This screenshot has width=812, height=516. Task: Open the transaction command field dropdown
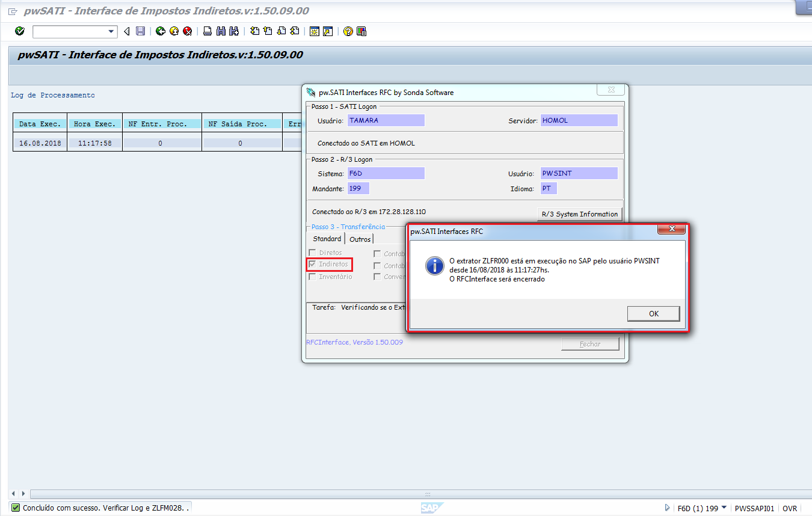[111, 31]
